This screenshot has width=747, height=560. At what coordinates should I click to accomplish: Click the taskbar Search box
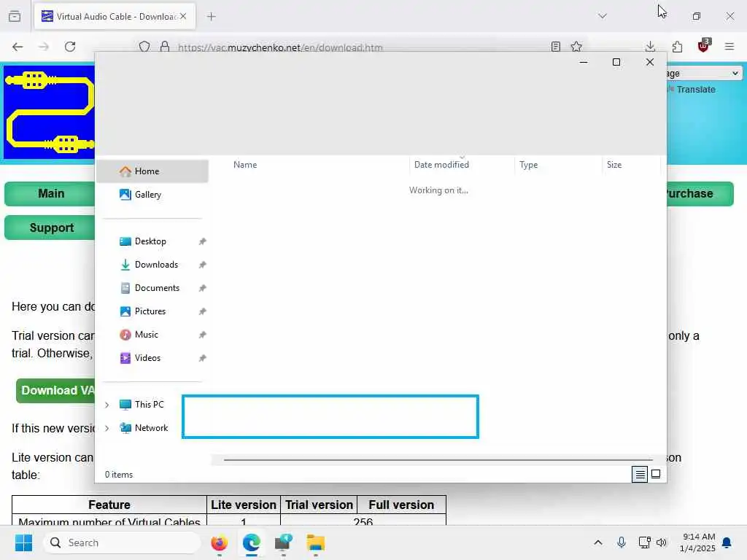tap(123, 542)
